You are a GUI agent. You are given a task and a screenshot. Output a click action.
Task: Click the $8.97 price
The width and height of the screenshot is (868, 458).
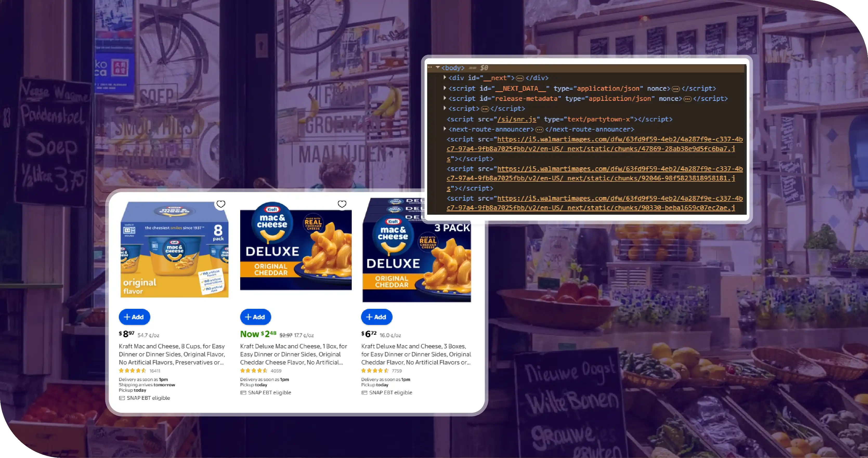pyautogui.click(x=127, y=334)
